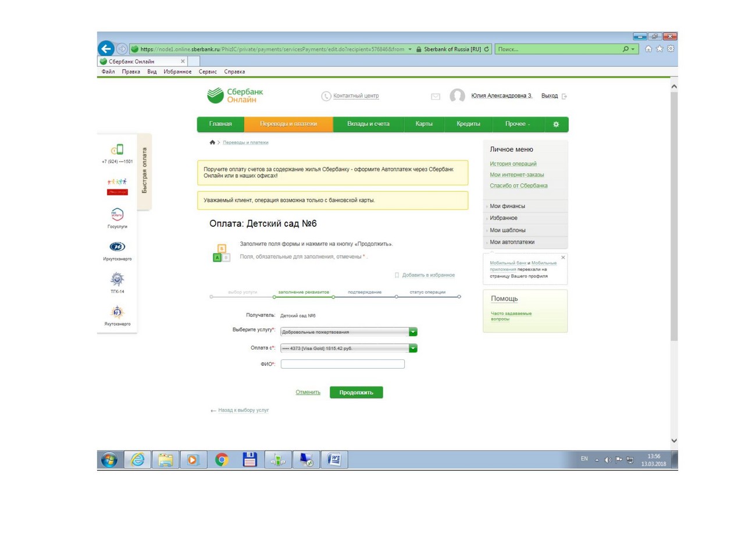This screenshot has width=756, height=535.
Task: Switch to Карты tab
Action: click(424, 124)
